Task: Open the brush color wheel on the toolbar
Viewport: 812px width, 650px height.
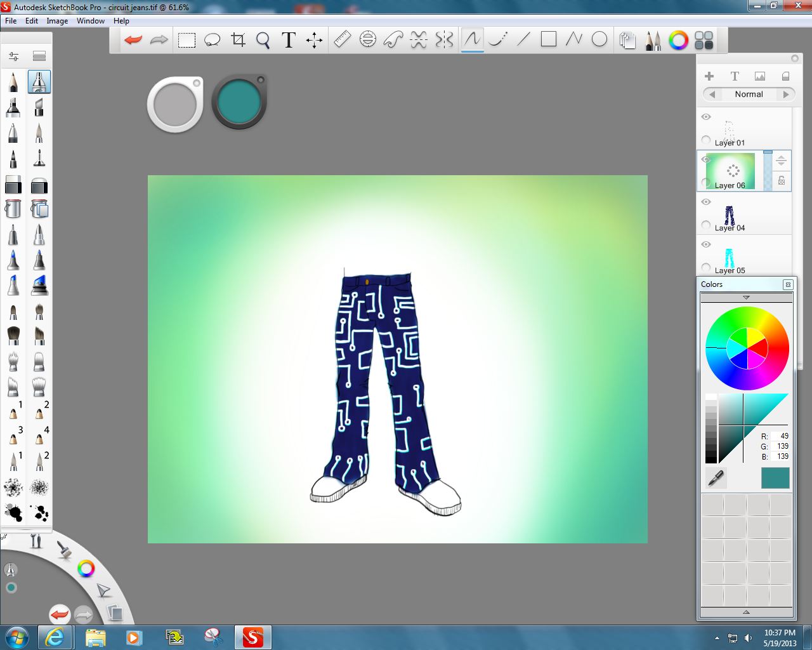Action: tap(678, 40)
